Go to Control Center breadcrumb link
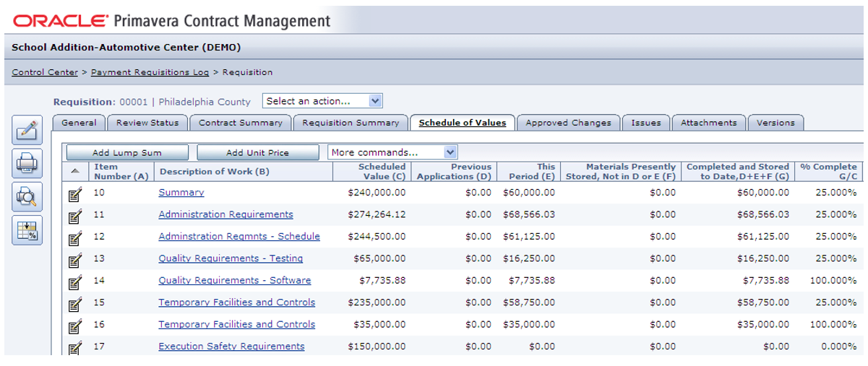Screen dimensions: 868x366 click(x=45, y=72)
